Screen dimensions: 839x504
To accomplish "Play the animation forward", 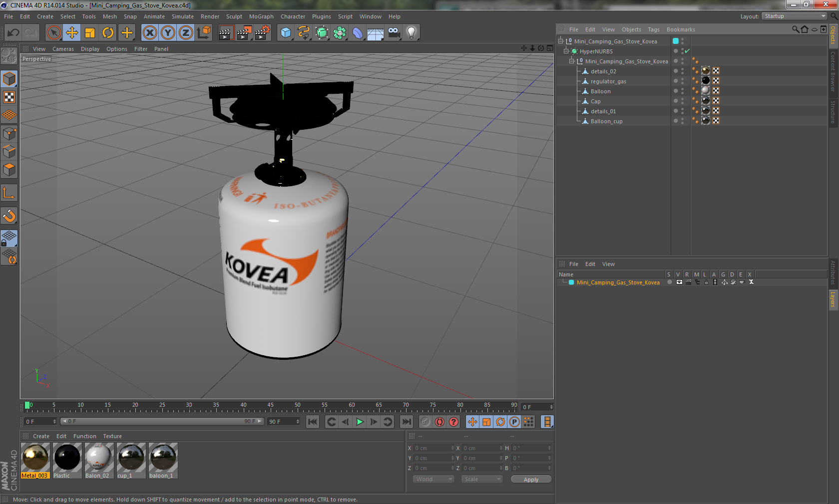I will coord(360,422).
